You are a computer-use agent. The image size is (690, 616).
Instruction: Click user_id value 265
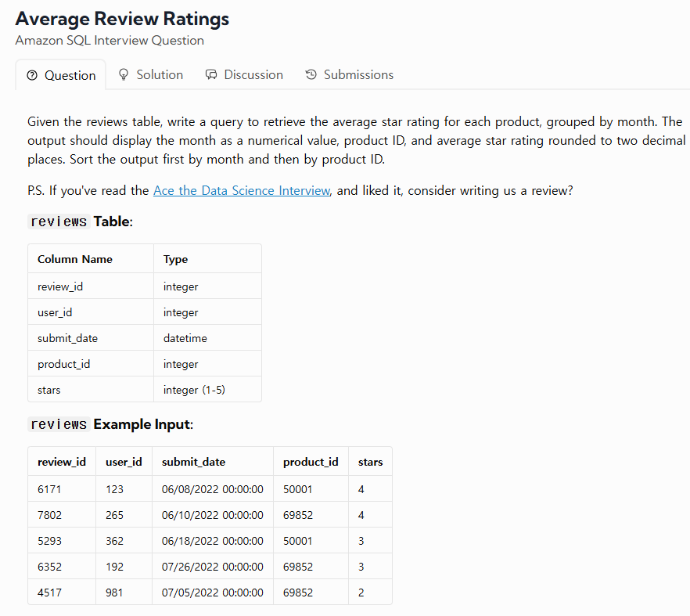pos(114,515)
